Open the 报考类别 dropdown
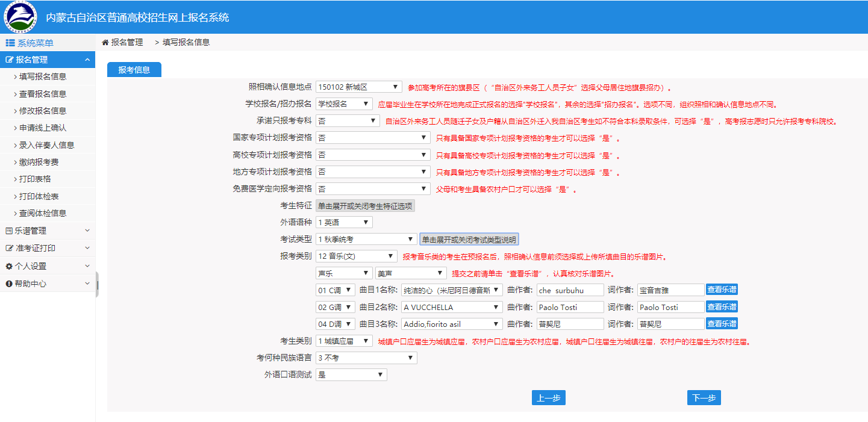This screenshot has width=868, height=422. click(x=355, y=256)
